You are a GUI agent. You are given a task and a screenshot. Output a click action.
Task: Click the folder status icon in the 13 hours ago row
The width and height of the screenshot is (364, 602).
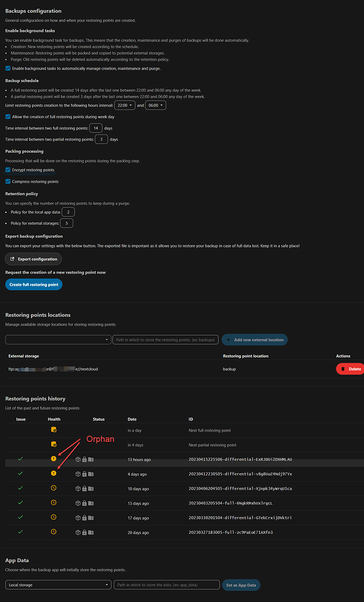pos(91,459)
